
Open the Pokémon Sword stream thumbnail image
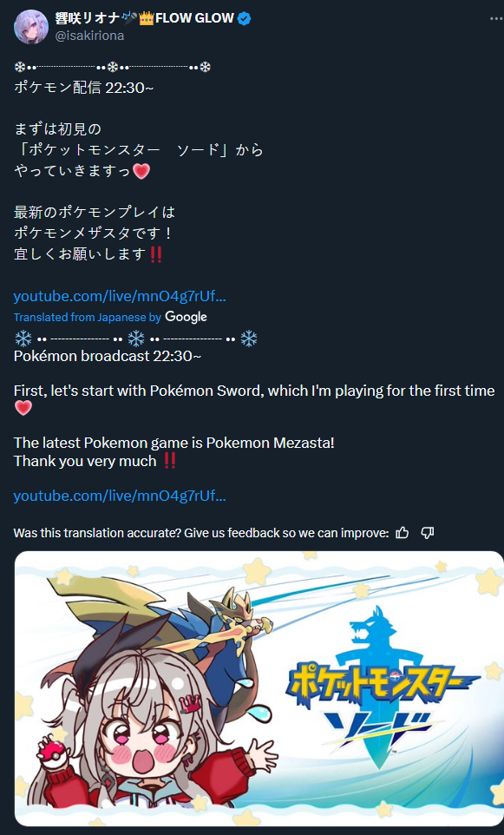(259, 688)
